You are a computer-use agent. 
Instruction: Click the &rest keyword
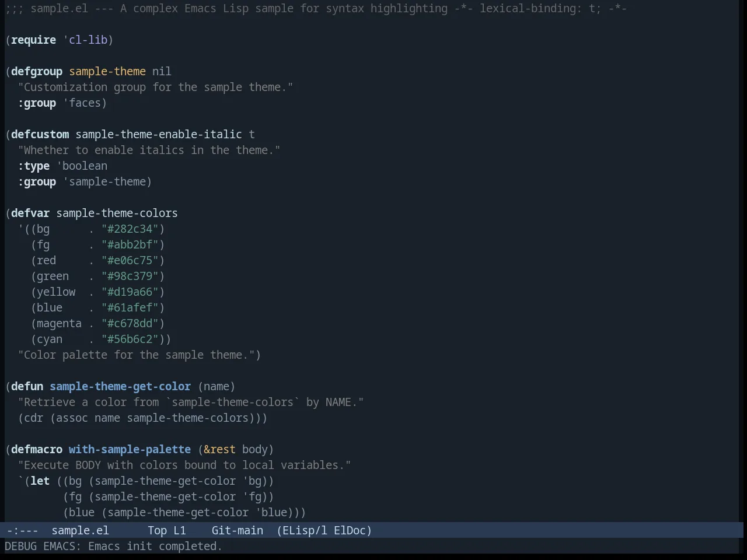(x=219, y=449)
